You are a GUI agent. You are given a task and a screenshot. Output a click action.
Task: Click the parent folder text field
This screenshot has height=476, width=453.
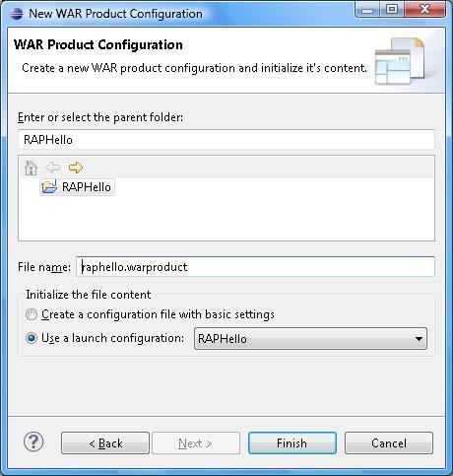tap(226, 140)
